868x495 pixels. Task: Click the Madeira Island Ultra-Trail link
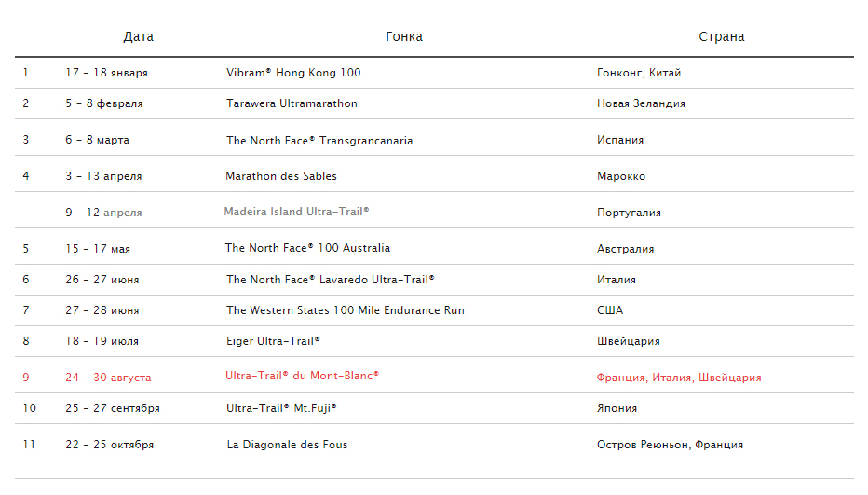click(x=296, y=212)
